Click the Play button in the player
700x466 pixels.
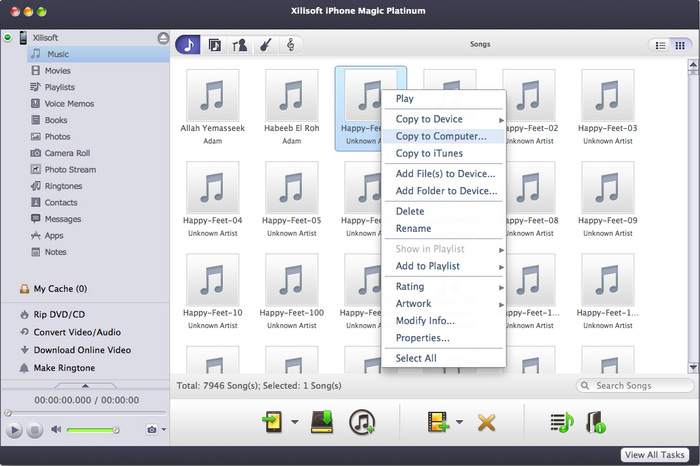(14, 430)
